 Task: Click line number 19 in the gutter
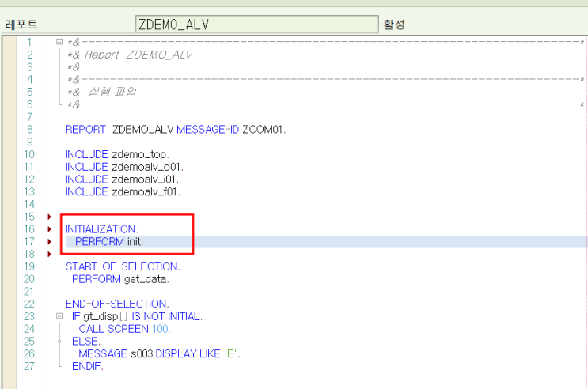29,266
